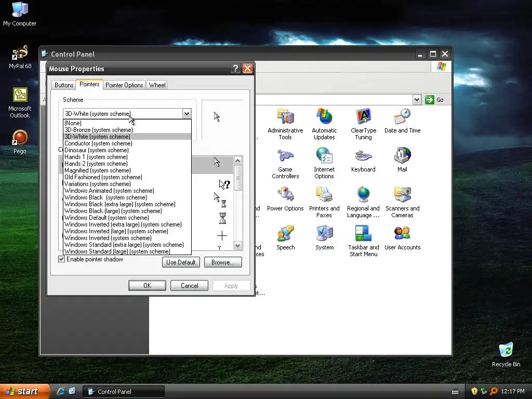Image resolution: width=532 pixels, height=399 pixels.
Task: Open Taskbar and Start Menu icon
Action: click(x=363, y=241)
